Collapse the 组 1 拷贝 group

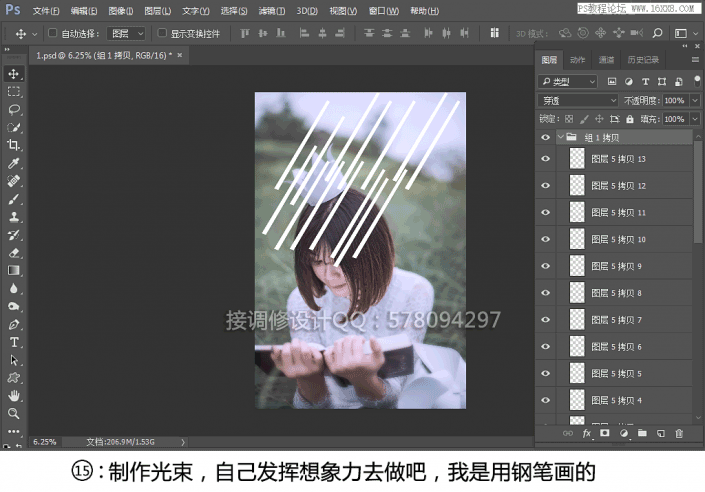point(559,137)
